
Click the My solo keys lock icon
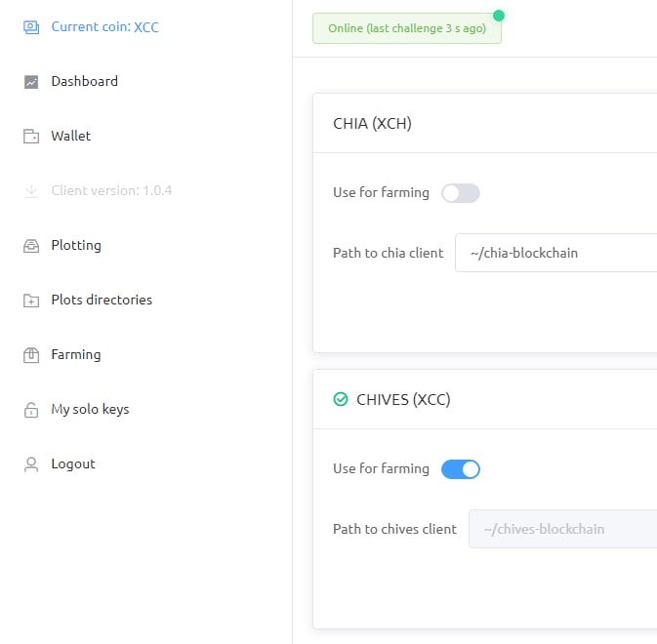[31, 410]
